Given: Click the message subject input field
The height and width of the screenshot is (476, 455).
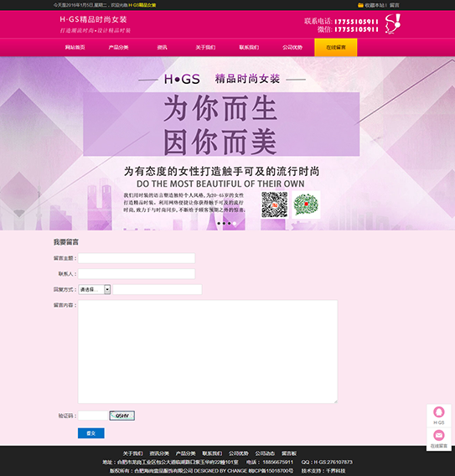Looking at the screenshot, I should 137,258.
